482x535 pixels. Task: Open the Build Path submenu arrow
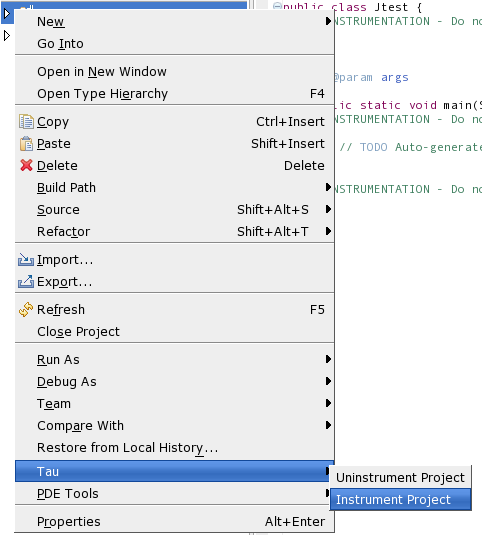point(328,187)
